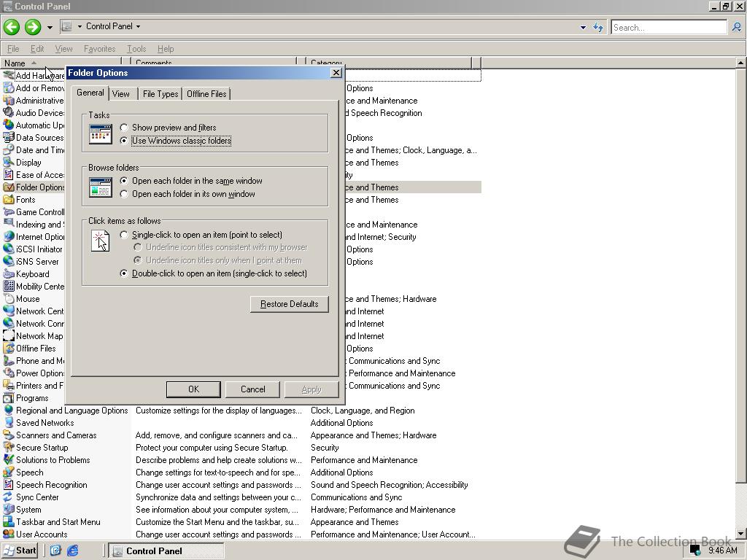This screenshot has height=560, width=747.
Task: Select the Display icon
Action: point(9,163)
